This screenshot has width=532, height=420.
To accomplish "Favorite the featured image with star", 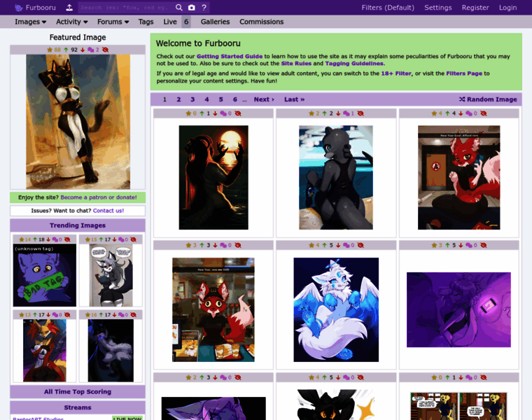I will [x=50, y=50].
